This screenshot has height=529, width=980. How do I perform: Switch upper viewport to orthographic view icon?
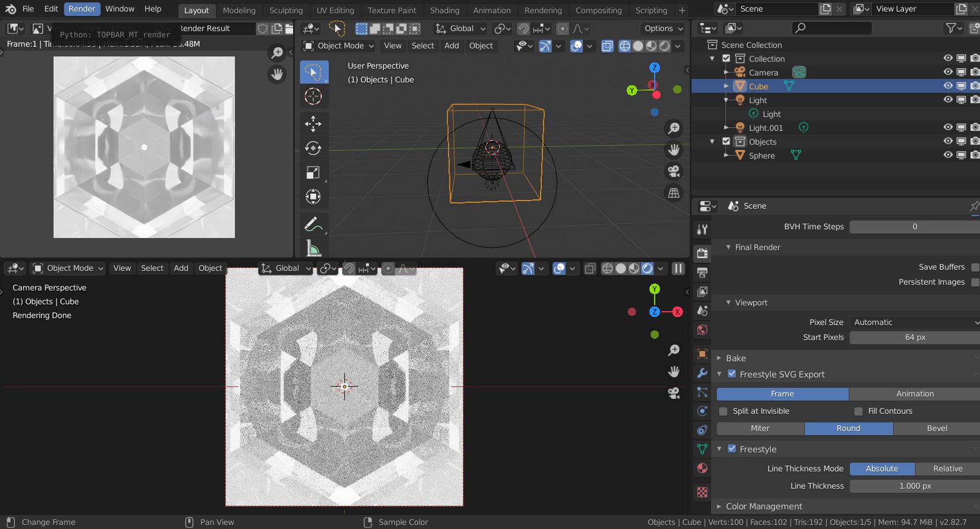674,193
